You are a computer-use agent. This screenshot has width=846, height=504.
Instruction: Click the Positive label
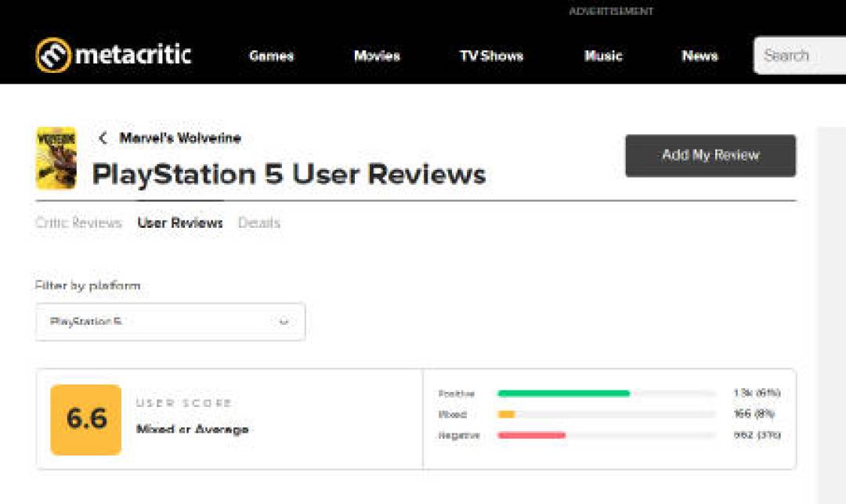[457, 394]
